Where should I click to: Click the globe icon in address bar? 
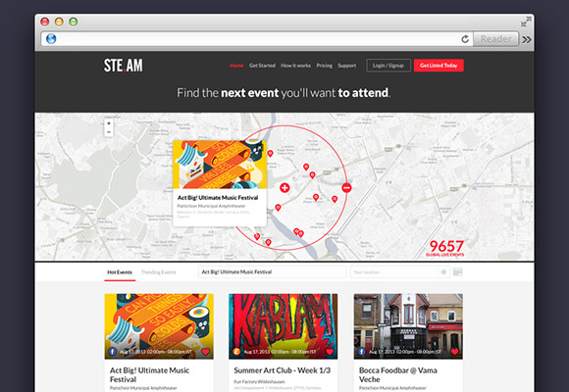(x=51, y=39)
